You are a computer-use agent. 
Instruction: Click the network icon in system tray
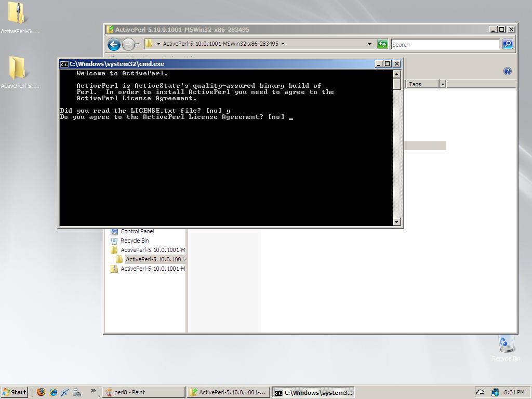click(495, 392)
